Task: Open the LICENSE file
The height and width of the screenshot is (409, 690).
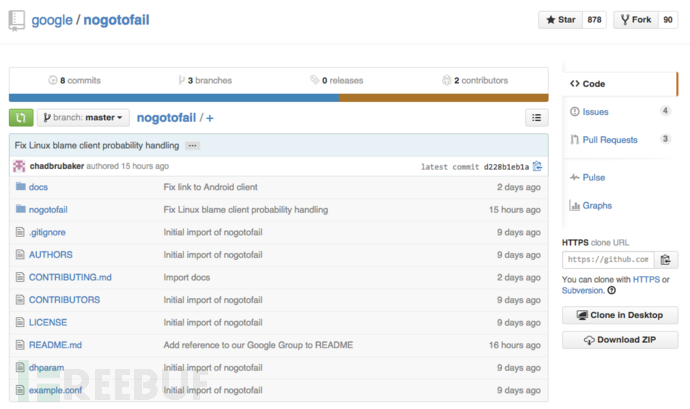Action: click(x=48, y=322)
